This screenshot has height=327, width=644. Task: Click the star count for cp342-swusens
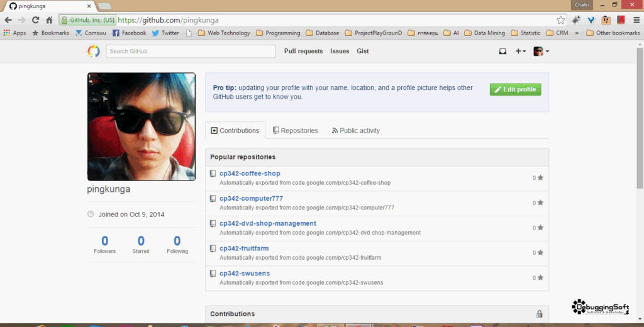point(538,278)
